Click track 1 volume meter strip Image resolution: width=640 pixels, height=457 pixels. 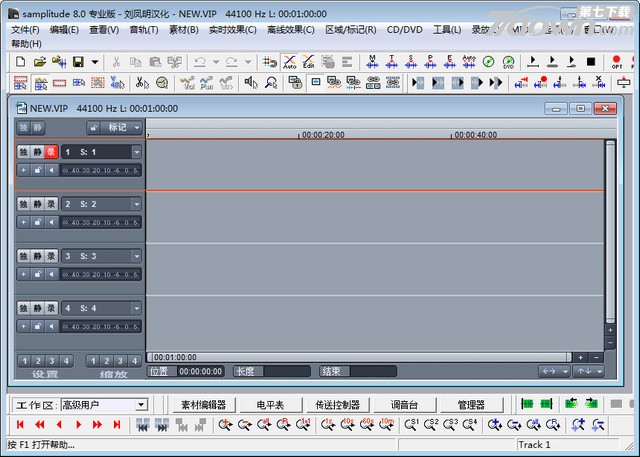(100, 171)
